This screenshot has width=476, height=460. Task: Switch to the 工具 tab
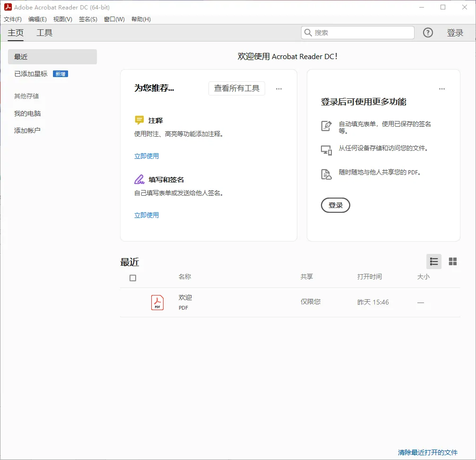44,33
